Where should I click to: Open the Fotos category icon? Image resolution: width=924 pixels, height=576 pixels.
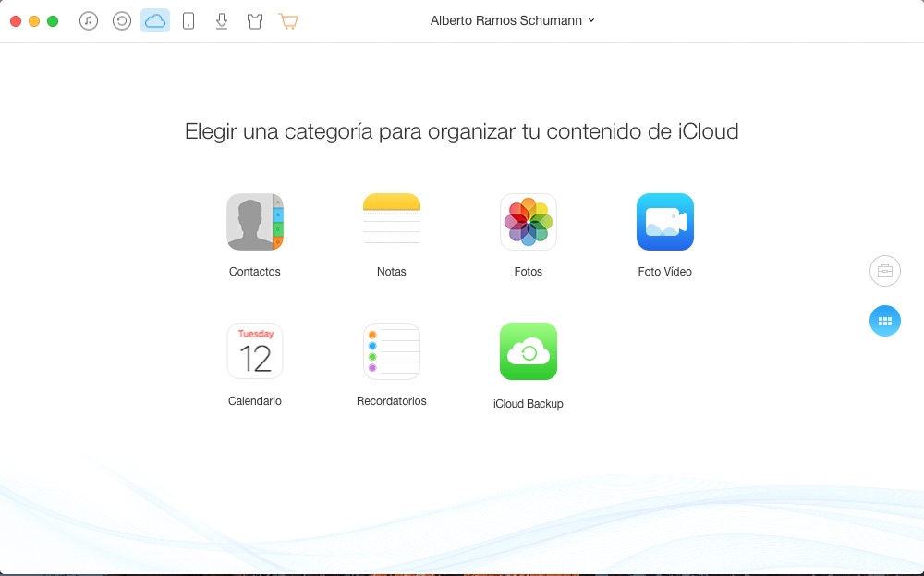coord(528,222)
